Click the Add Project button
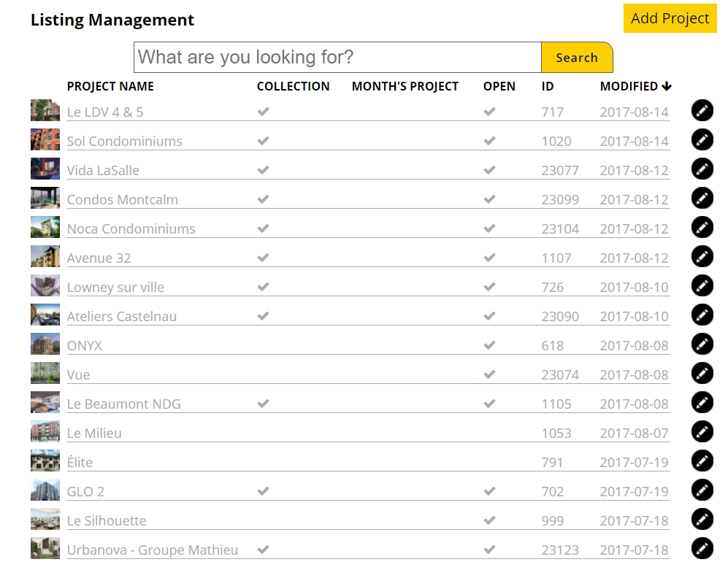The height and width of the screenshot is (562, 728). click(x=670, y=18)
